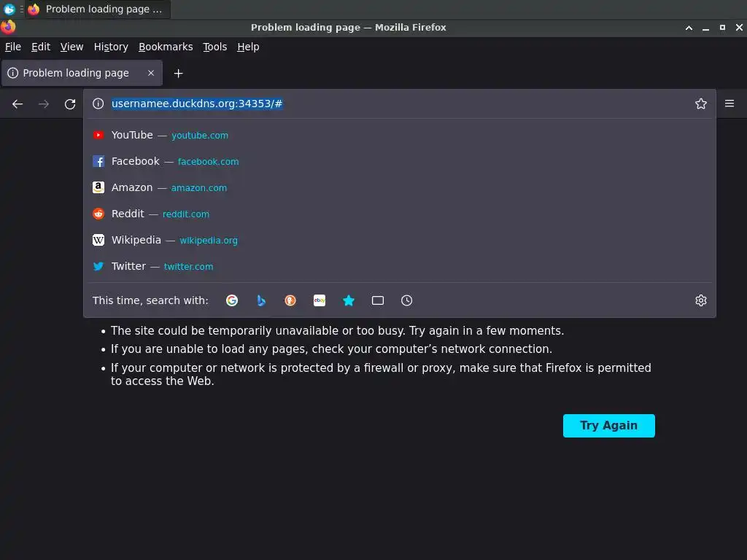Search with Google this time
The width and height of the screenshot is (747, 560).
232,300
